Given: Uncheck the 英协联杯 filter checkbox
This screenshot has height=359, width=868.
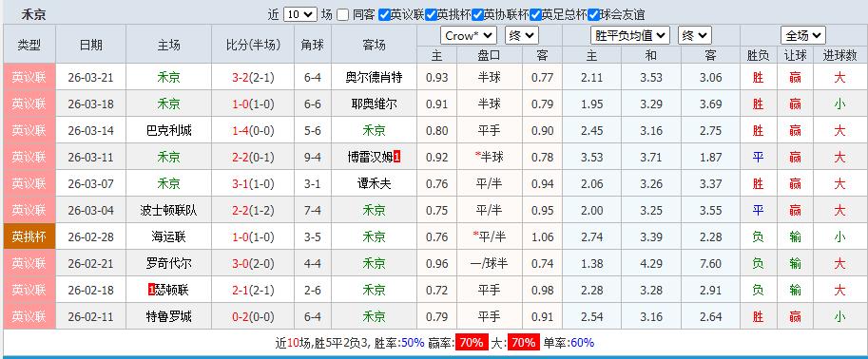Looking at the screenshot, I should pos(477,15).
